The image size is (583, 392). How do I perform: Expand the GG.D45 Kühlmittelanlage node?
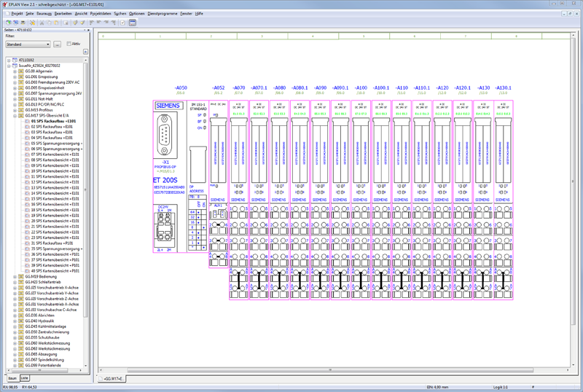coord(15,326)
